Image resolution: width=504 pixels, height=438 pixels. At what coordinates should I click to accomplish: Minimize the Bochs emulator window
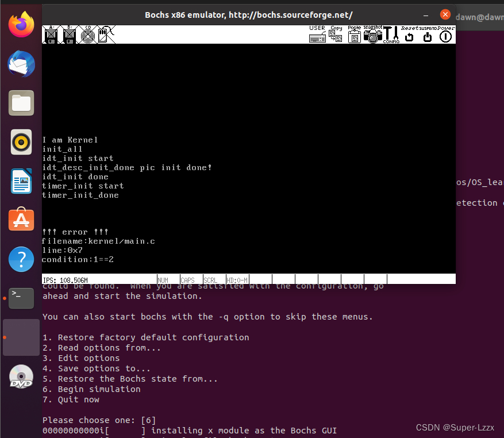pos(426,15)
